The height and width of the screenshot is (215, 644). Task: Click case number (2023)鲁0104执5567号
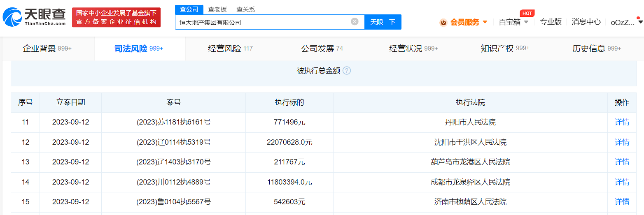click(x=174, y=202)
